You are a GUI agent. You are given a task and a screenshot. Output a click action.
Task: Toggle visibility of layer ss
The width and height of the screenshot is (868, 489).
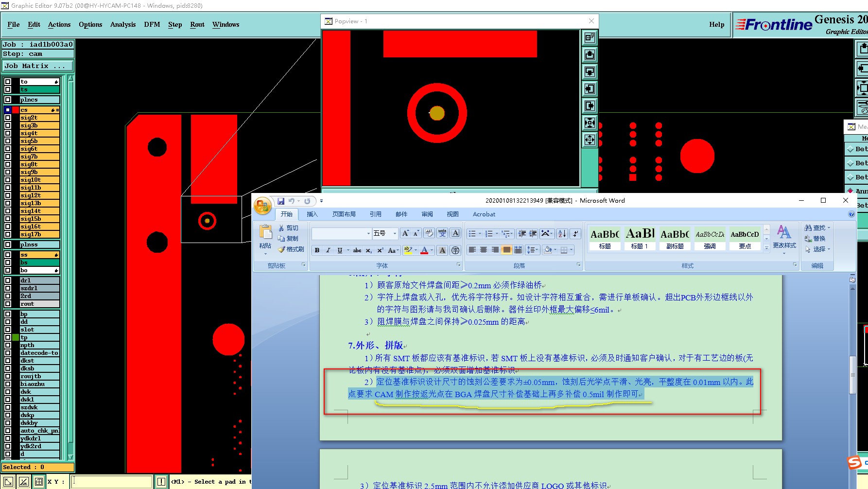pos(8,255)
